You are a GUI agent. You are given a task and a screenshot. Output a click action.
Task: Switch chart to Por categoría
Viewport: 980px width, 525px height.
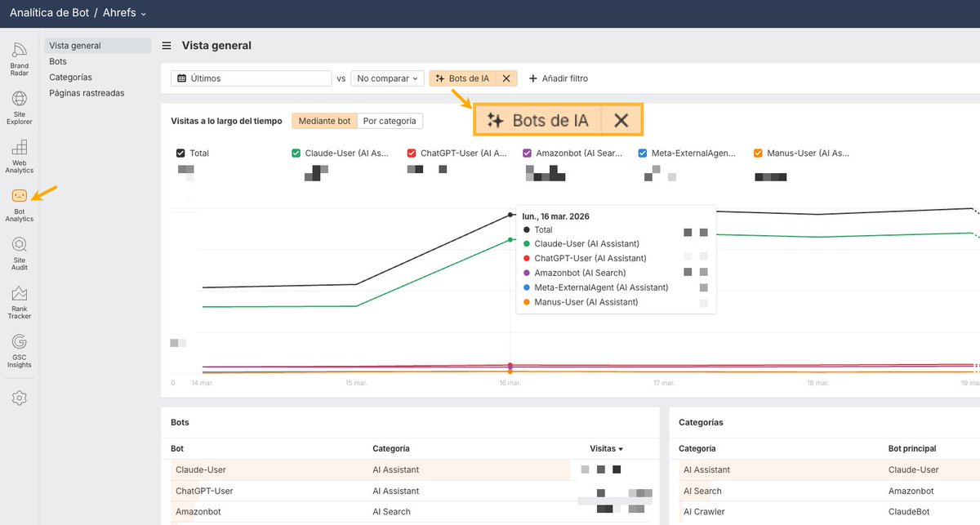point(390,121)
